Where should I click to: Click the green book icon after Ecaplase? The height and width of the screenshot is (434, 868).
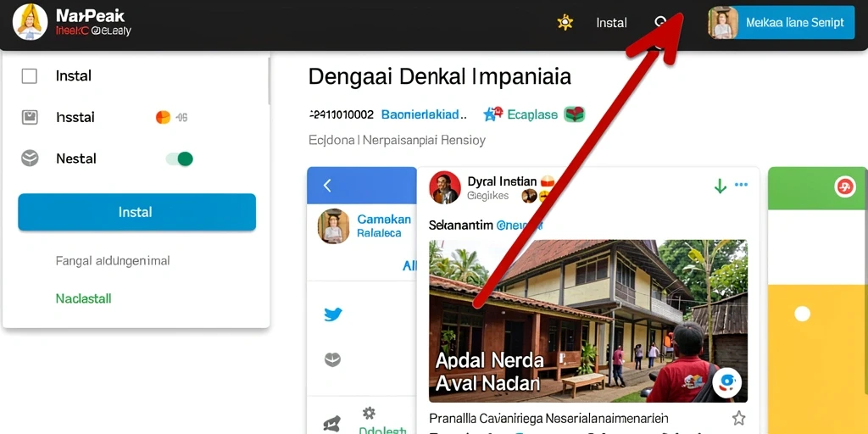(575, 114)
